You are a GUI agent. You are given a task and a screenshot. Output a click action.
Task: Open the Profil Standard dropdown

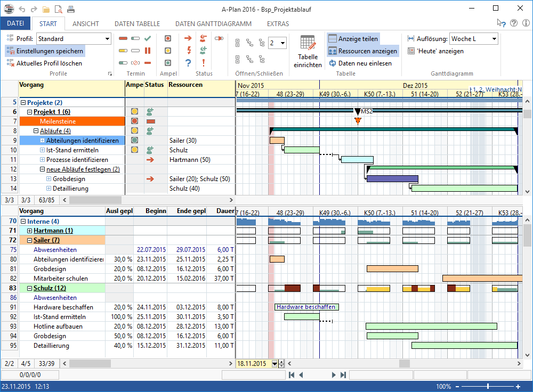click(108, 39)
